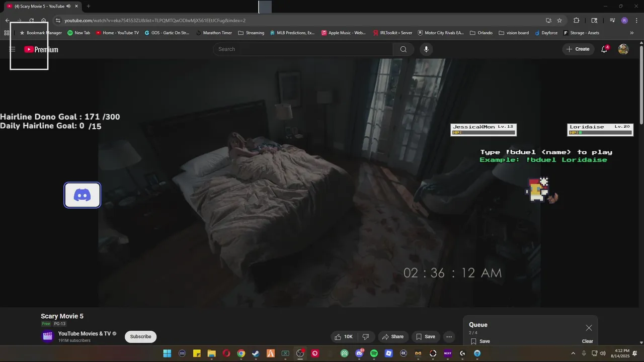The width and height of the screenshot is (644, 362).
Task: Reload the page
Action: coord(31,21)
